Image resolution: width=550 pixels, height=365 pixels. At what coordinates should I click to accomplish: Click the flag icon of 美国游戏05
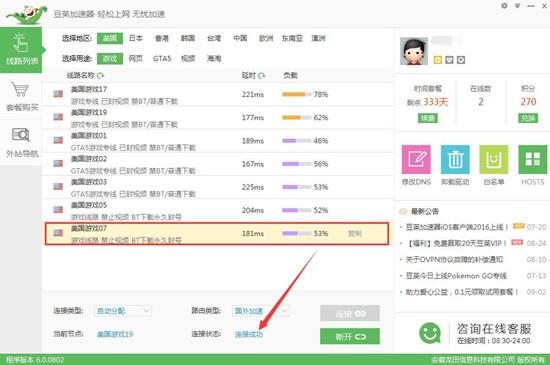(x=58, y=209)
